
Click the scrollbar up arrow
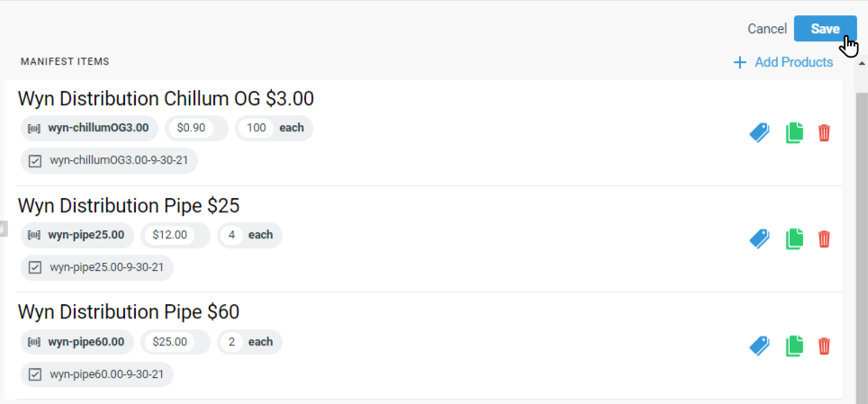click(862, 74)
